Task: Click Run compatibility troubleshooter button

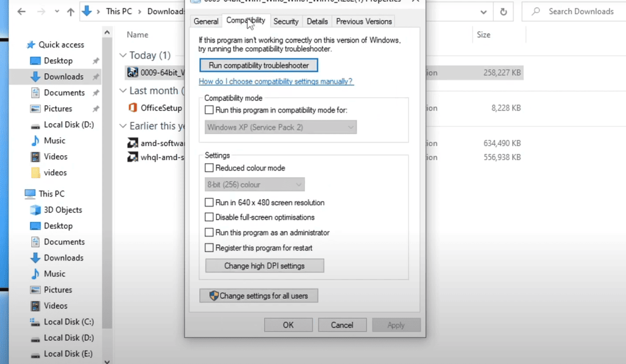Action: (259, 65)
